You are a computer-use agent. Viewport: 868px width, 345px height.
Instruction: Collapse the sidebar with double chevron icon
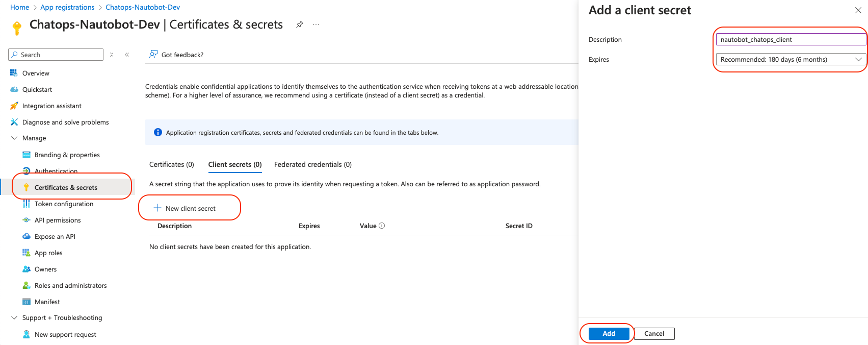click(127, 55)
